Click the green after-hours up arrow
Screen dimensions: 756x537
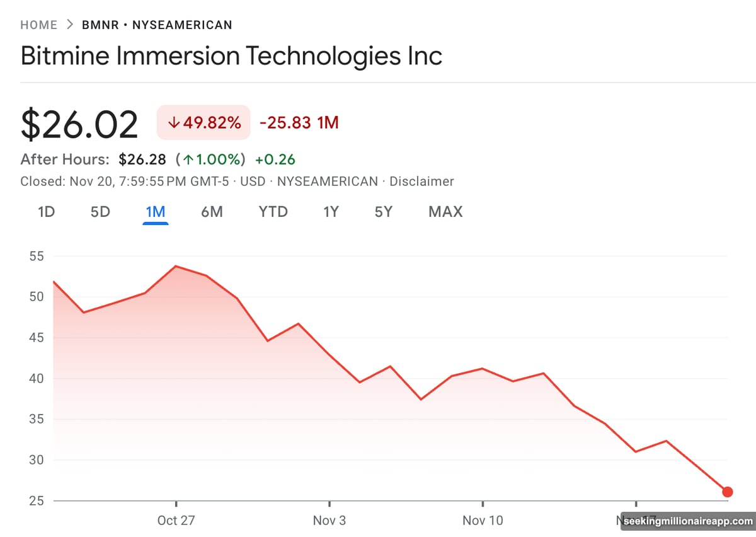click(x=188, y=159)
